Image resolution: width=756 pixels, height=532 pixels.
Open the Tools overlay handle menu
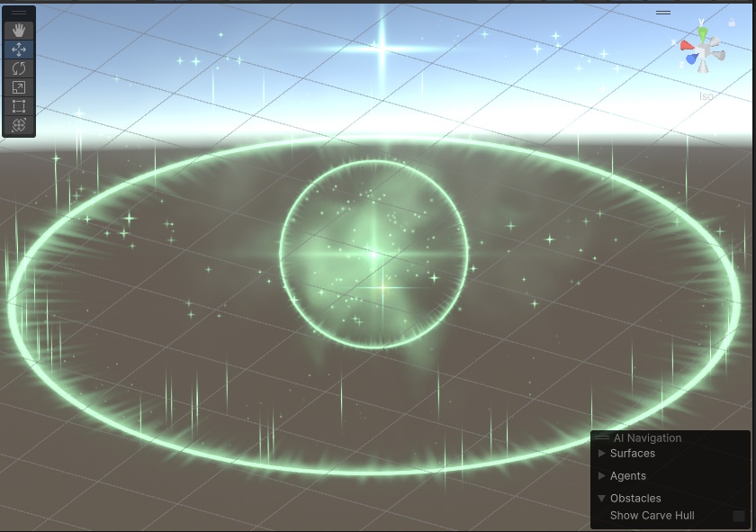pyautogui.click(x=20, y=11)
